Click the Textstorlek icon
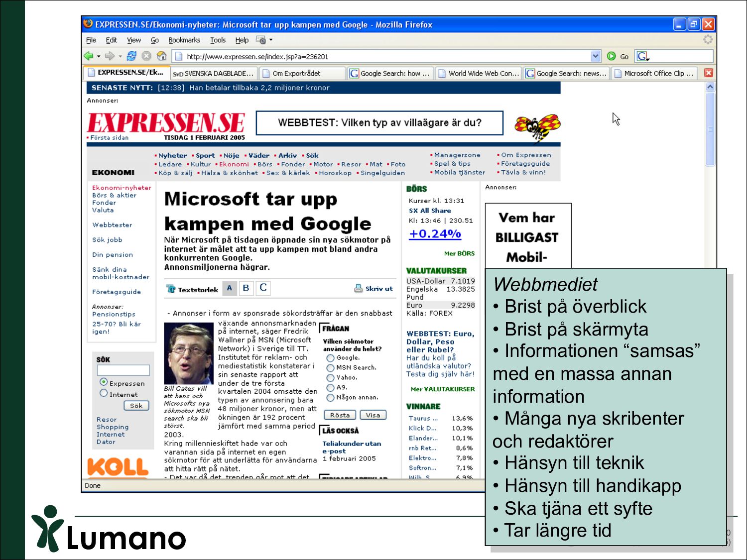 click(x=171, y=289)
